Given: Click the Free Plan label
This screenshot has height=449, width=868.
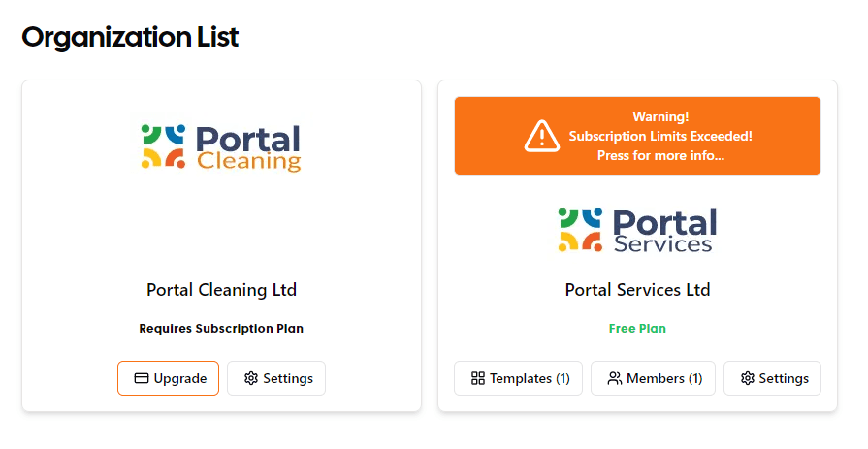Looking at the screenshot, I should [637, 329].
